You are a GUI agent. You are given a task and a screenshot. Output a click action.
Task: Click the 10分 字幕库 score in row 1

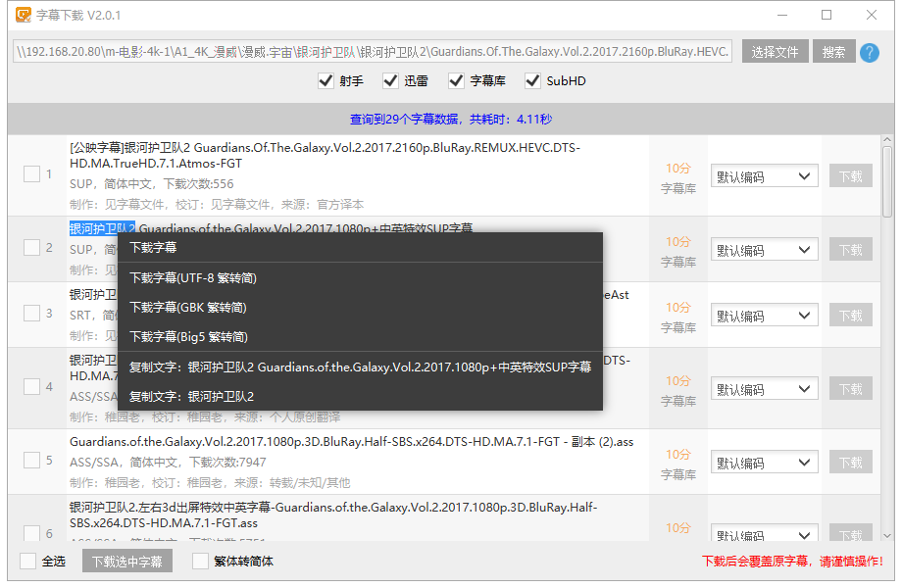coord(678,178)
